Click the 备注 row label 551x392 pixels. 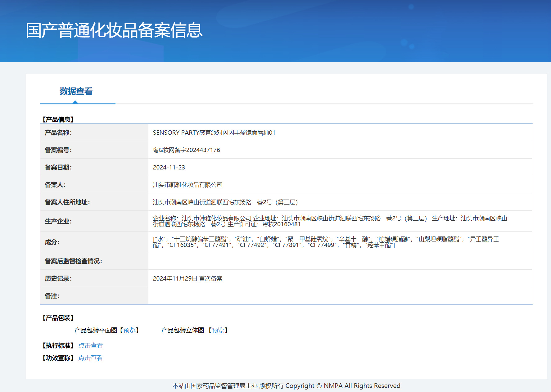click(x=52, y=296)
